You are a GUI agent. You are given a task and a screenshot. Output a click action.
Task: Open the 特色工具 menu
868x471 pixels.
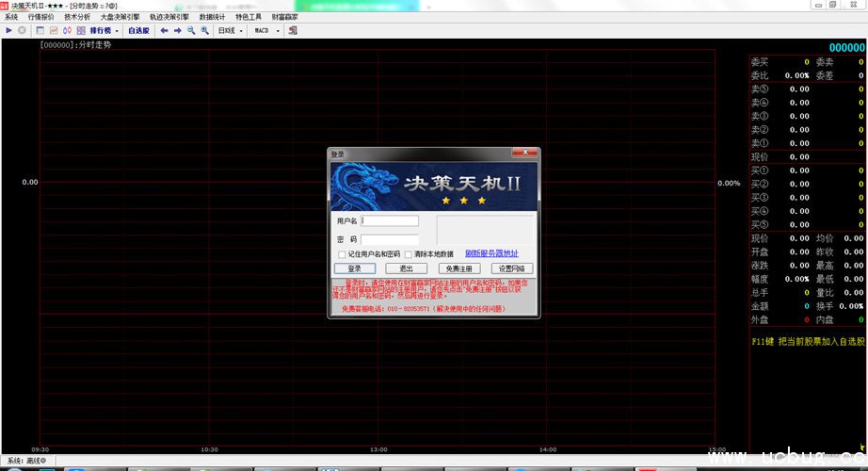click(x=249, y=17)
